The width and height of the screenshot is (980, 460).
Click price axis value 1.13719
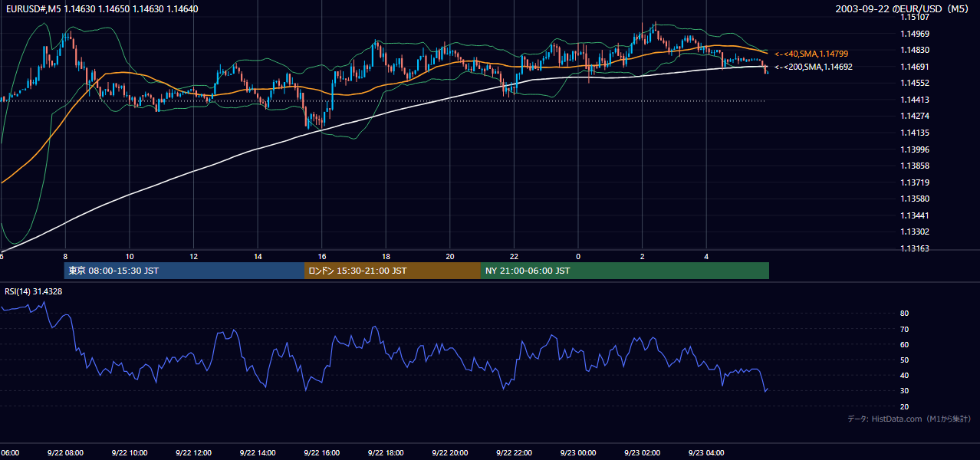916,182
